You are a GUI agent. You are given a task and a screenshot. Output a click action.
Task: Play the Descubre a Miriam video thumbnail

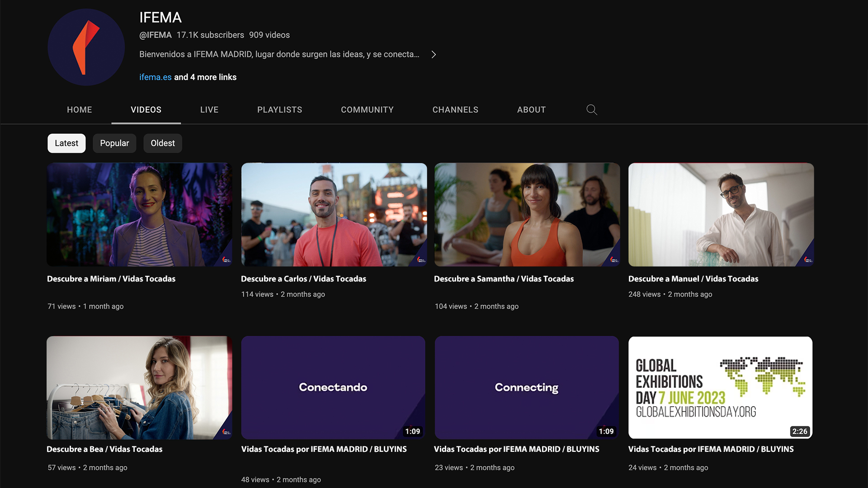coord(140,215)
